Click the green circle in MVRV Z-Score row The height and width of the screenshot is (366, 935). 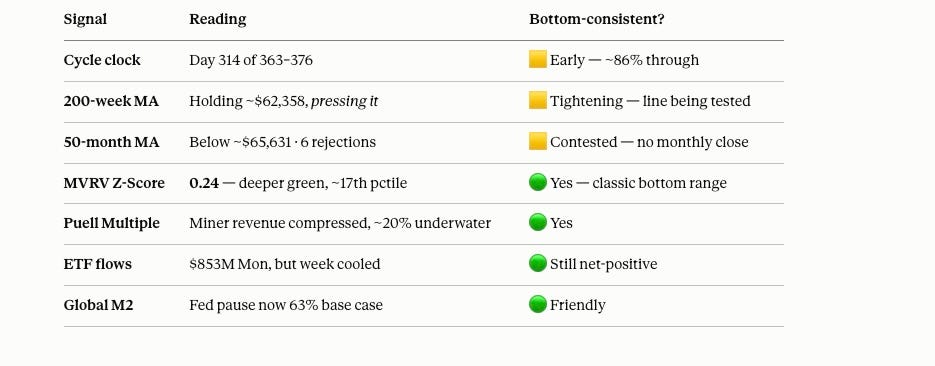pyautogui.click(x=537, y=182)
